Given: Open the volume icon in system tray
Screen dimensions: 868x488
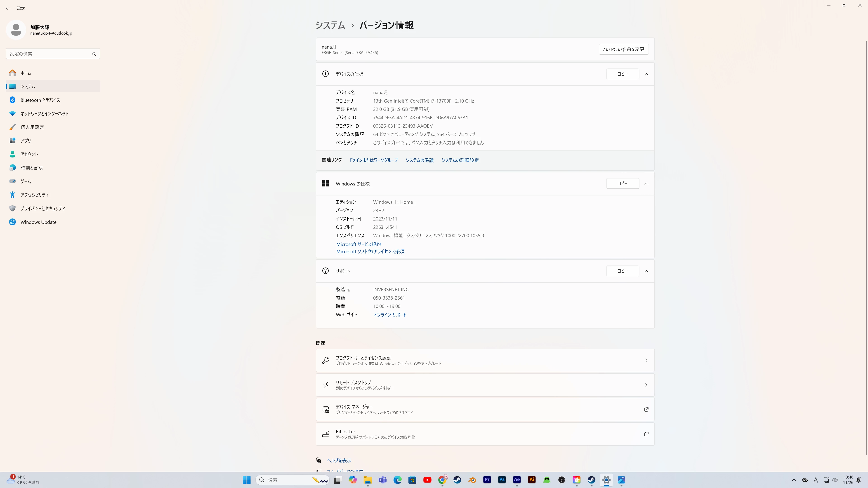Looking at the screenshot, I should (834, 480).
